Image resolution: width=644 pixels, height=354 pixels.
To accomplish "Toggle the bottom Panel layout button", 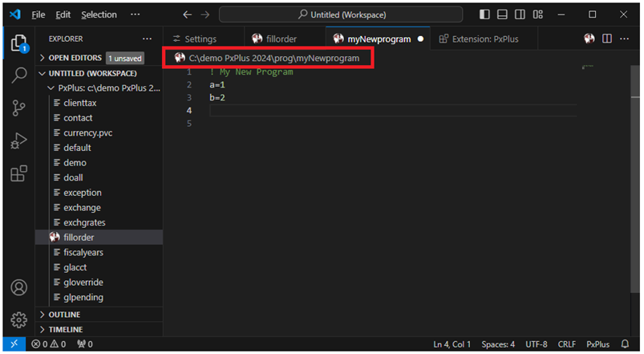I will (502, 14).
